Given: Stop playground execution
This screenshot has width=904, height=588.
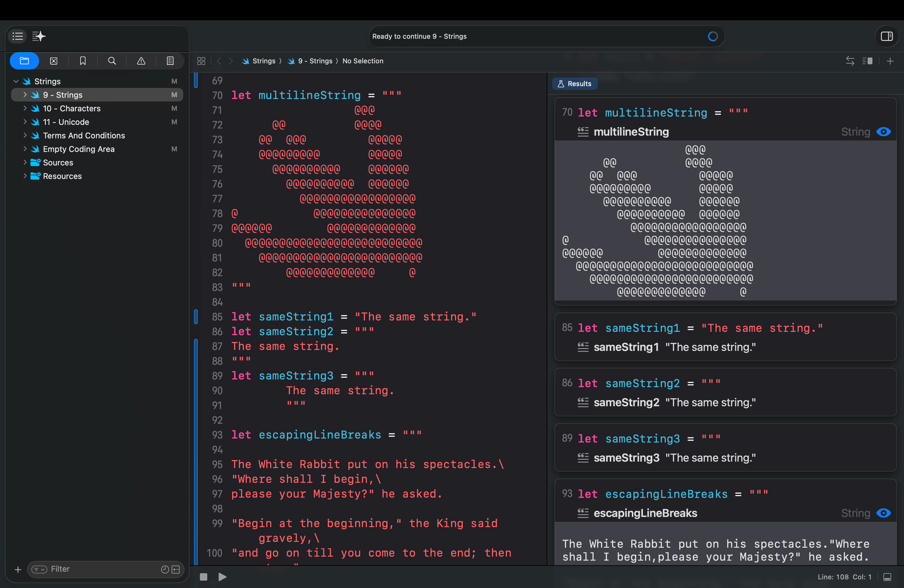Looking at the screenshot, I should (x=204, y=577).
